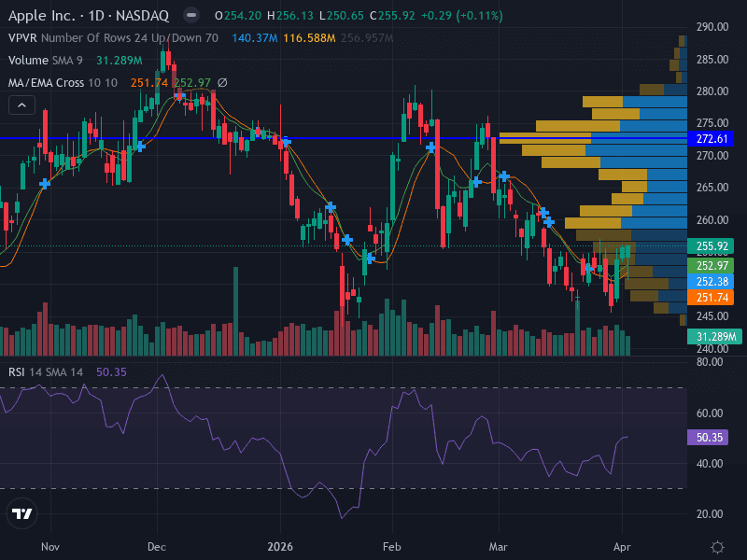Click the high price H256.13

[290, 16]
